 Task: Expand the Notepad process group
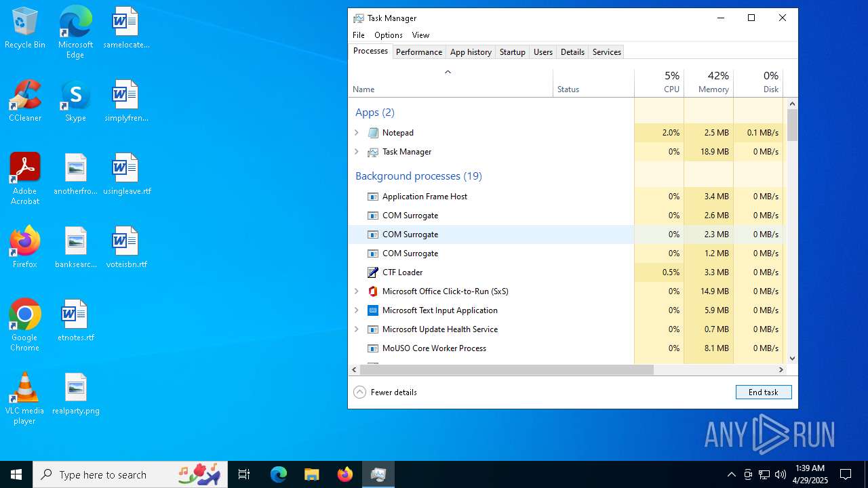pos(357,133)
